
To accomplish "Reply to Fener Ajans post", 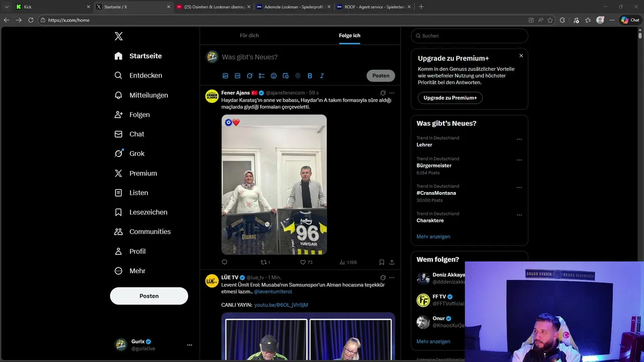I will 224,262.
